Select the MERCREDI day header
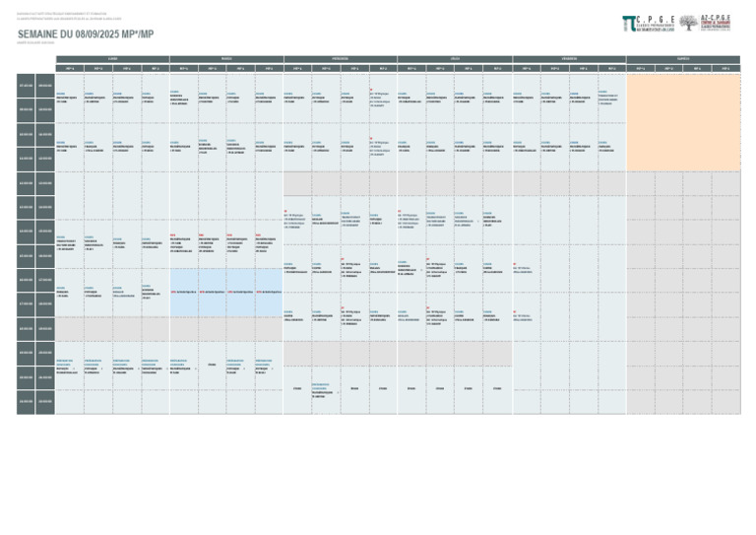Image resolution: width=756 pixels, height=535 pixels. tap(341, 59)
